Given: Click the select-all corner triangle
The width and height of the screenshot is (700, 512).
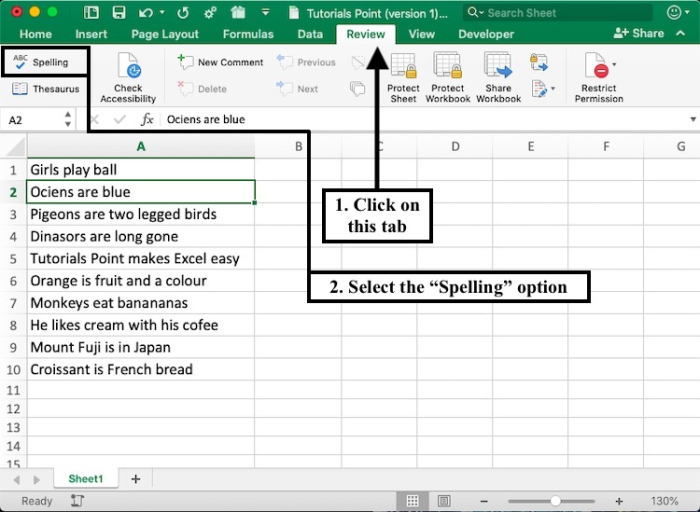Looking at the screenshot, I should click(14, 146).
